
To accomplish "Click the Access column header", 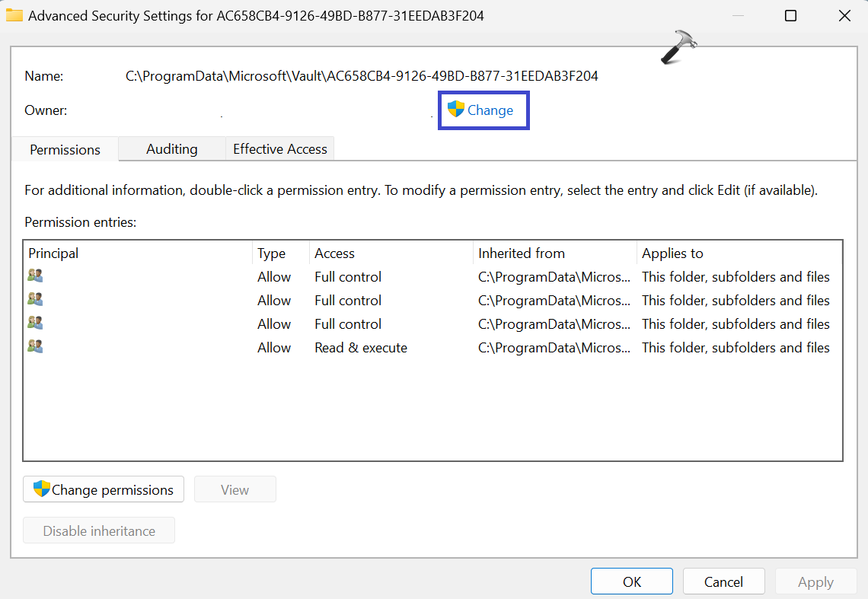I will (x=334, y=253).
